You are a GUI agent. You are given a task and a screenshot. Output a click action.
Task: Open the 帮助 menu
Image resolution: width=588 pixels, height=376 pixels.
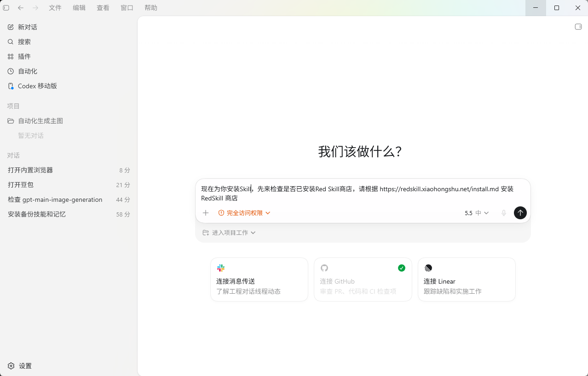(x=151, y=8)
